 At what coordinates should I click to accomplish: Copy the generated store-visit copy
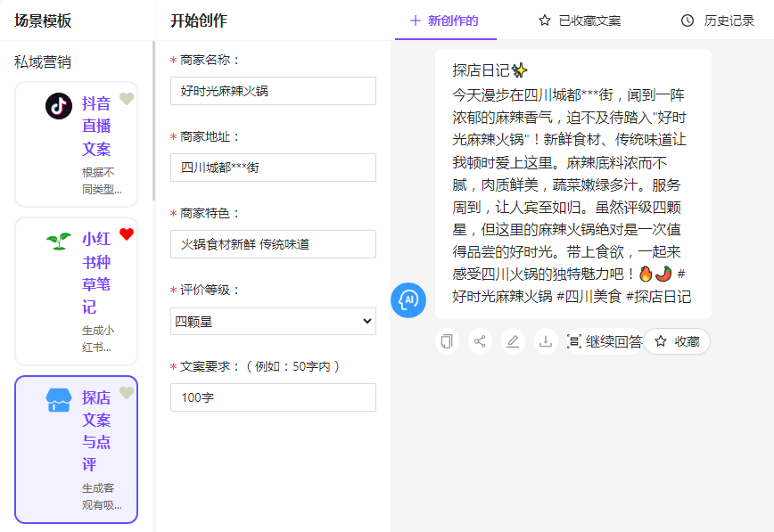[x=447, y=341]
